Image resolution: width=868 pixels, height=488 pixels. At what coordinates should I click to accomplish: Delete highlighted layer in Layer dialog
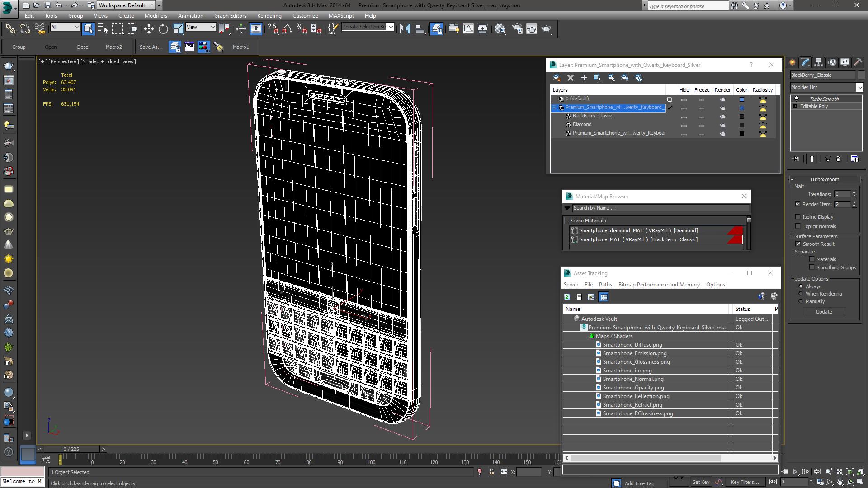pyautogui.click(x=571, y=78)
